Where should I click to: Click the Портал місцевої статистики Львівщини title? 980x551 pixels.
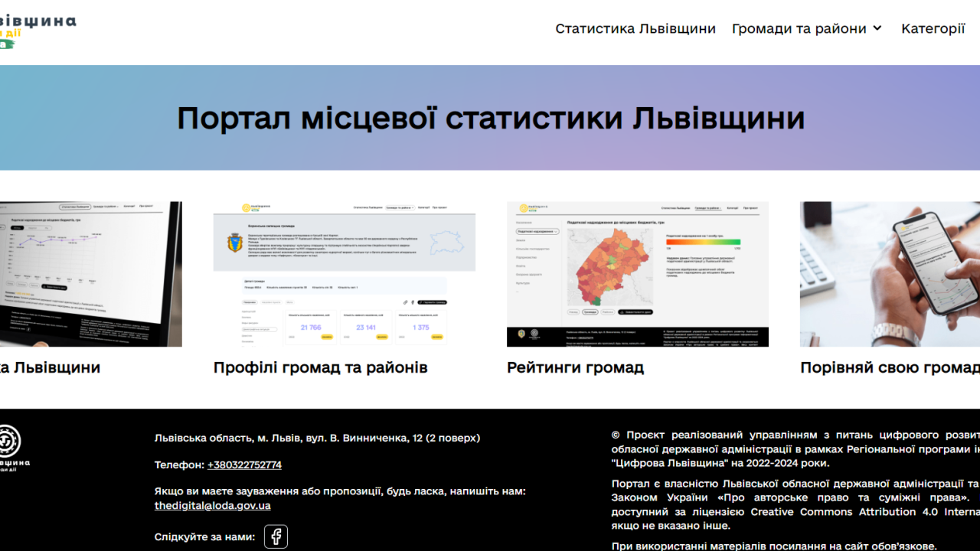coord(491,119)
